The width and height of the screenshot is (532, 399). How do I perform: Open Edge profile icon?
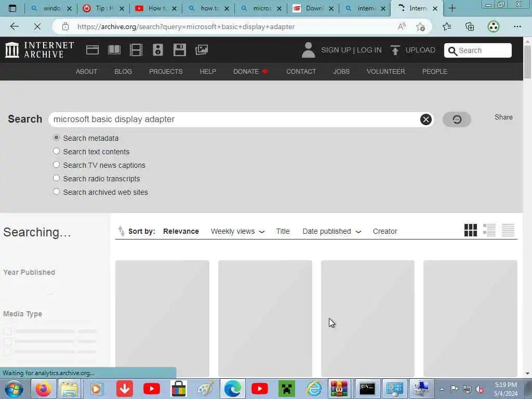tap(494, 26)
